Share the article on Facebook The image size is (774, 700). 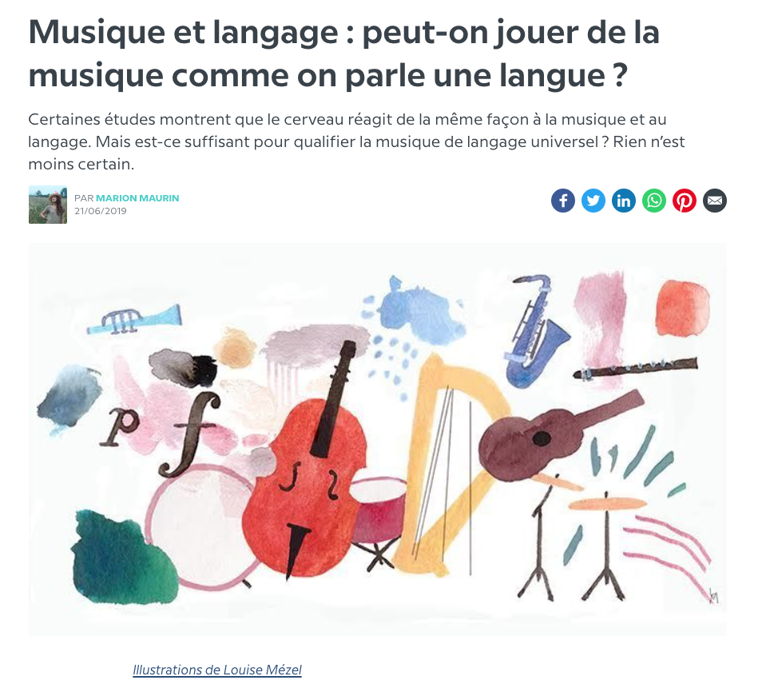pyautogui.click(x=563, y=201)
